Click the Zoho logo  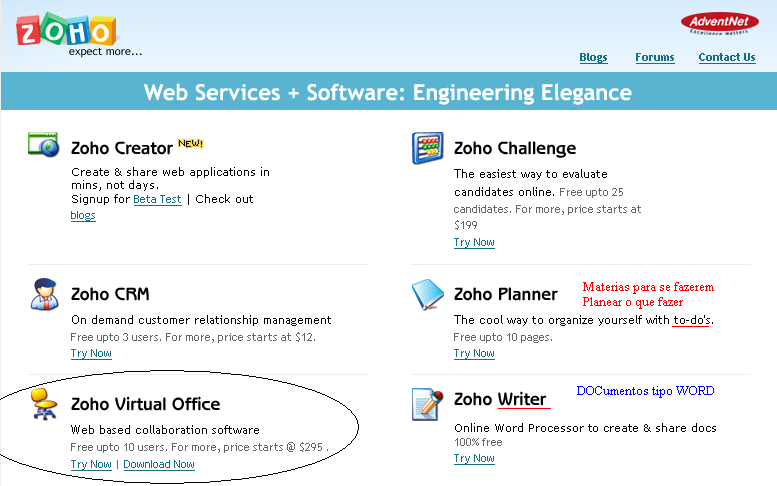click(x=66, y=30)
